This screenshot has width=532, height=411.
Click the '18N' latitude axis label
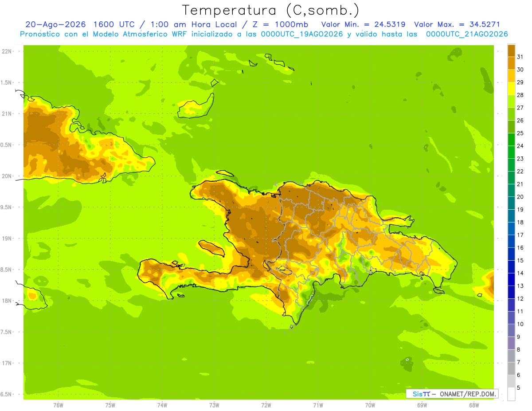(7, 301)
